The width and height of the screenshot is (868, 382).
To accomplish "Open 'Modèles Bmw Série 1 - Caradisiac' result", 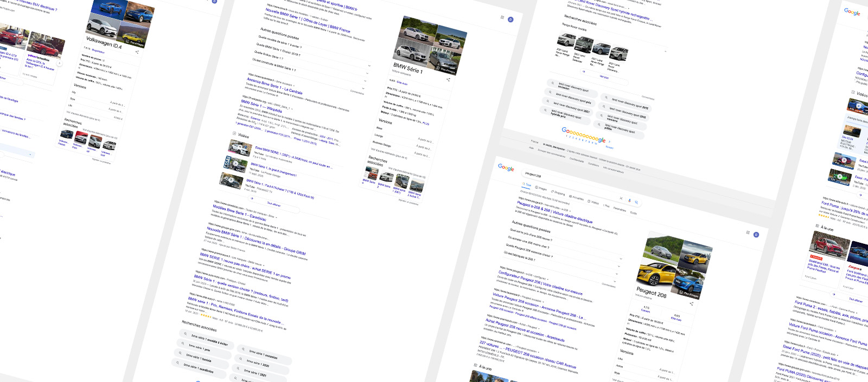I will 239,212.
